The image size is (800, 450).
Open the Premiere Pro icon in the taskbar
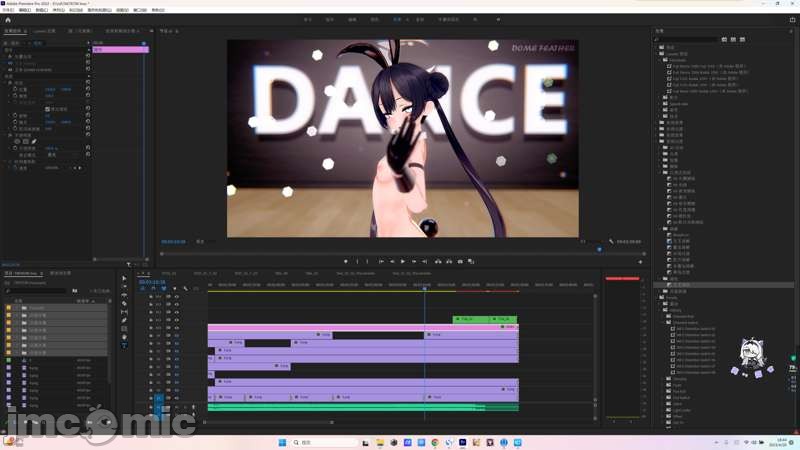click(462, 441)
